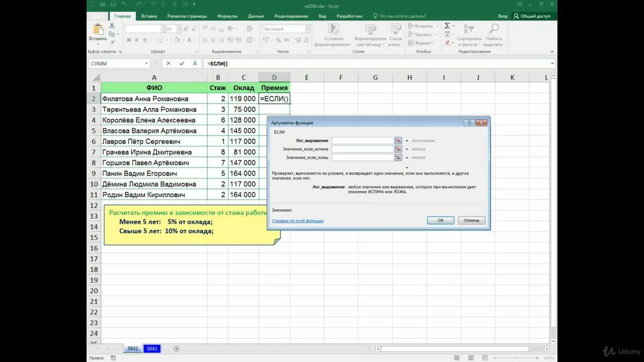The width and height of the screenshot is (644, 362).
Task: Click the Cancel X icon in formula bar
Action: [168, 64]
